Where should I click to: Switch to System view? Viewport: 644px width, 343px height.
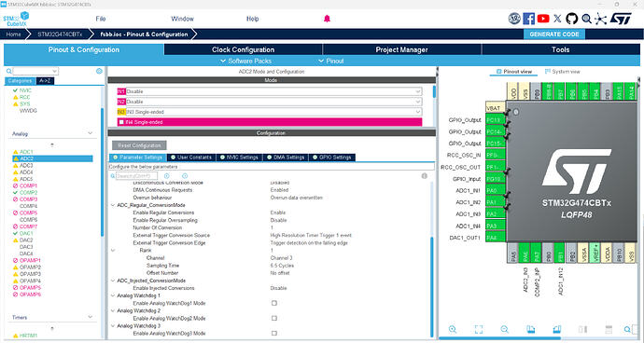click(562, 72)
